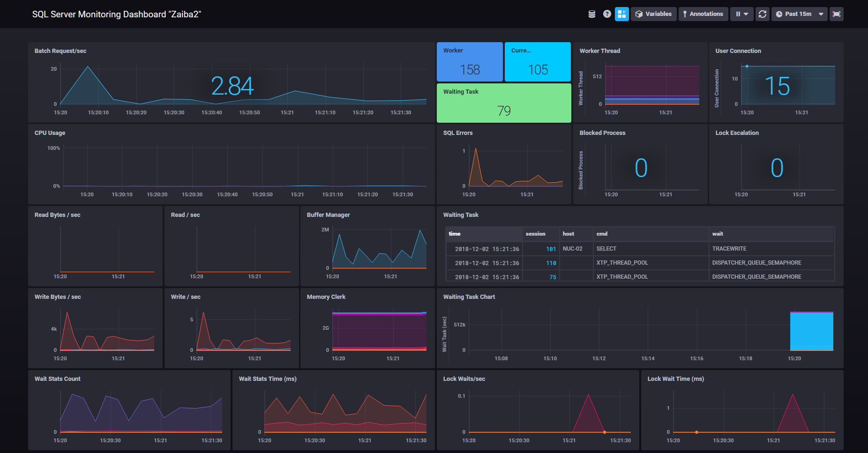Click XTP_THREAD_POOL in the session 75 row
The height and width of the screenshot is (453, 868).
pos(622,277)
